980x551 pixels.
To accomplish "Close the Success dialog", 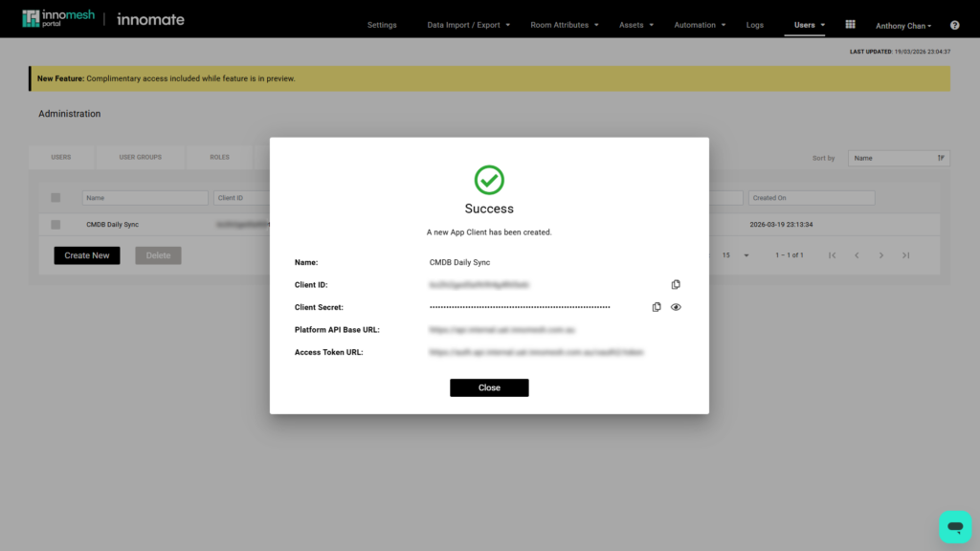I will click(x=489, y=387).
